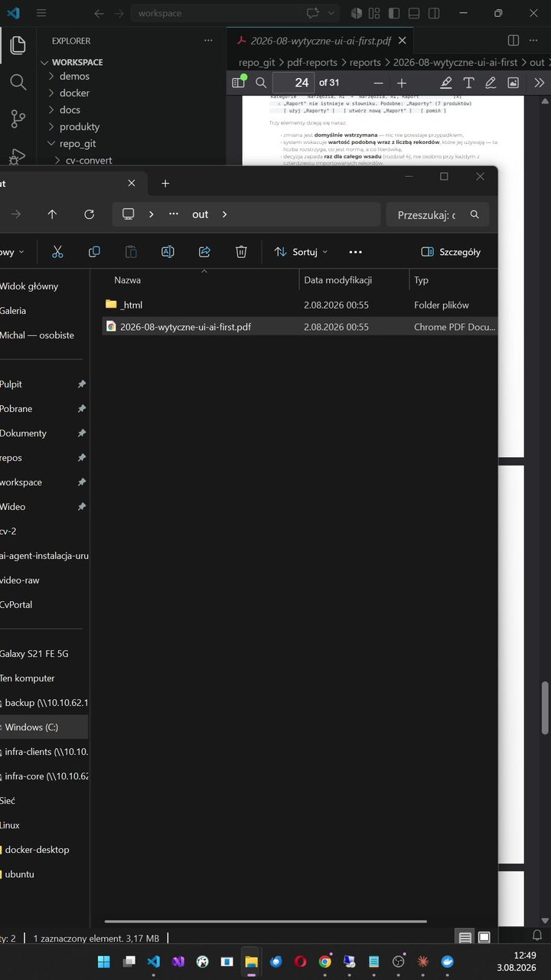Screen dimensions: 551x980
Task: Refresh the File Explorer folder view
Action: pos(89,214)
